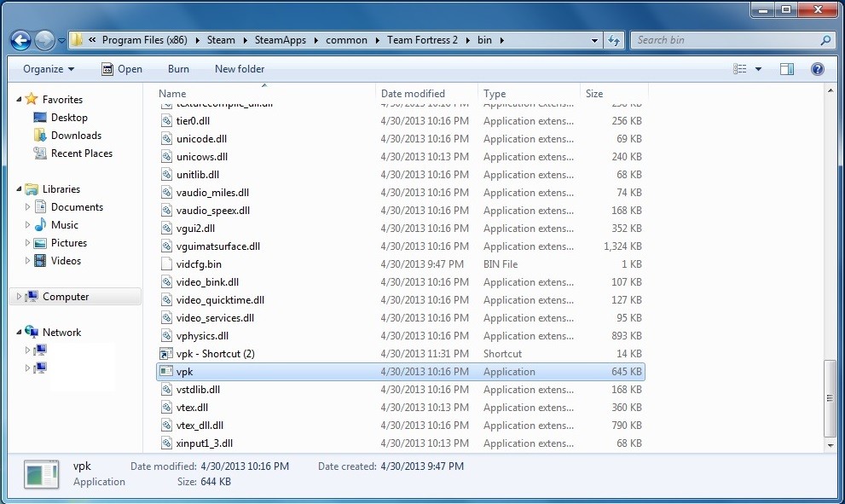Click the Videos library film icon

[40, 261]
